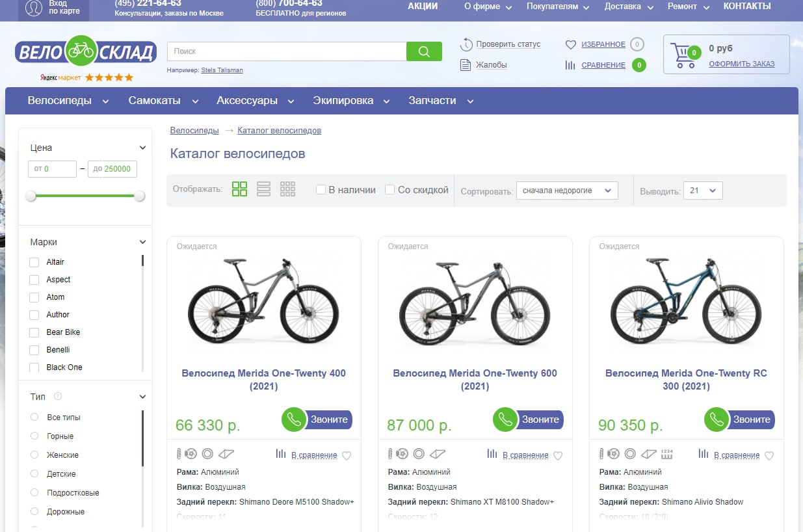This screenshot has width=803, height=532.
Task: Select the Детские type radio button
Action: 34,473
